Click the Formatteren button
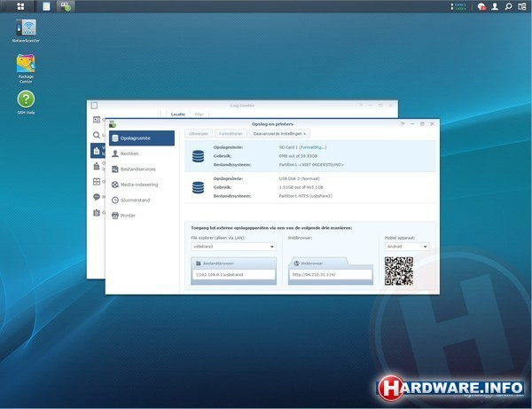This screenshot has height=409, width=532. pyautogui.click(x=231, y=134)
